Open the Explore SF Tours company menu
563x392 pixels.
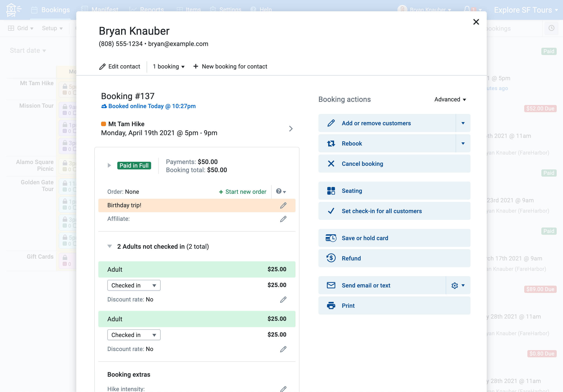(526, 10)
